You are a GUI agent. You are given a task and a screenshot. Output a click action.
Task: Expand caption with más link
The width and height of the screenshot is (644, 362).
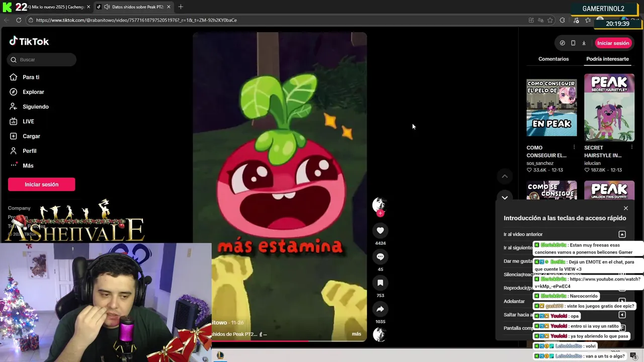point(356,334)
